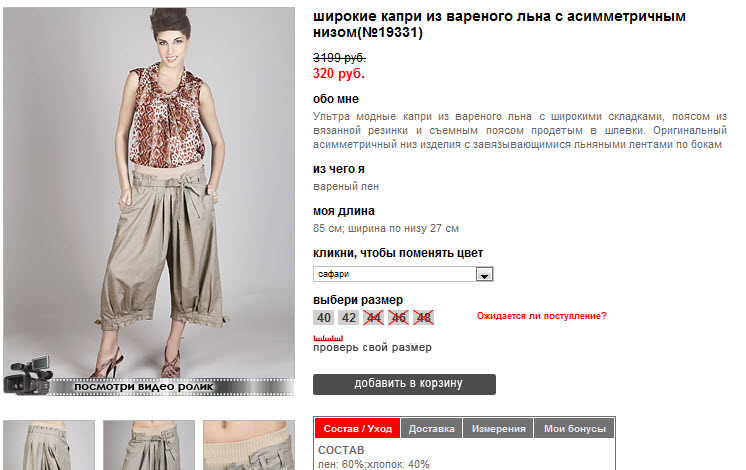Image resolution: width=746 pixels, height=470 pixels.
Task: Open the third waistband close-up thumbnail
Action: [249, 445]
